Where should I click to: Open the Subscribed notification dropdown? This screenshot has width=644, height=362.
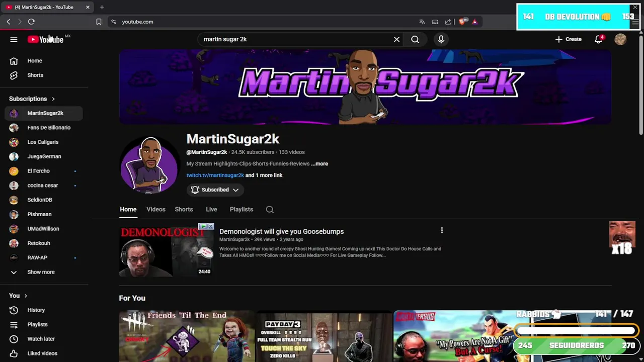pos(215,190)
